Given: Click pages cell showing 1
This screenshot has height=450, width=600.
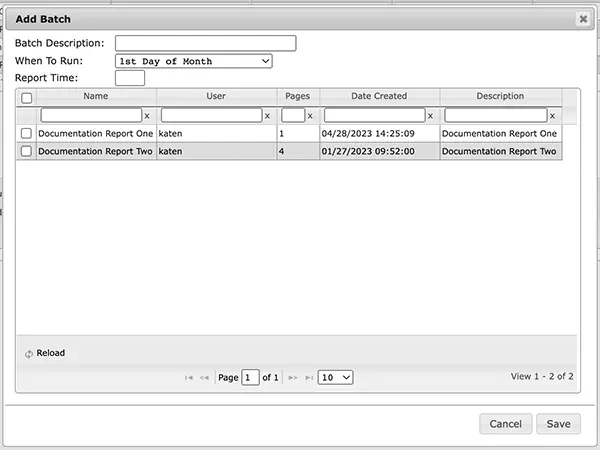Looking at the screenshot, I should [x=298, y=134].
